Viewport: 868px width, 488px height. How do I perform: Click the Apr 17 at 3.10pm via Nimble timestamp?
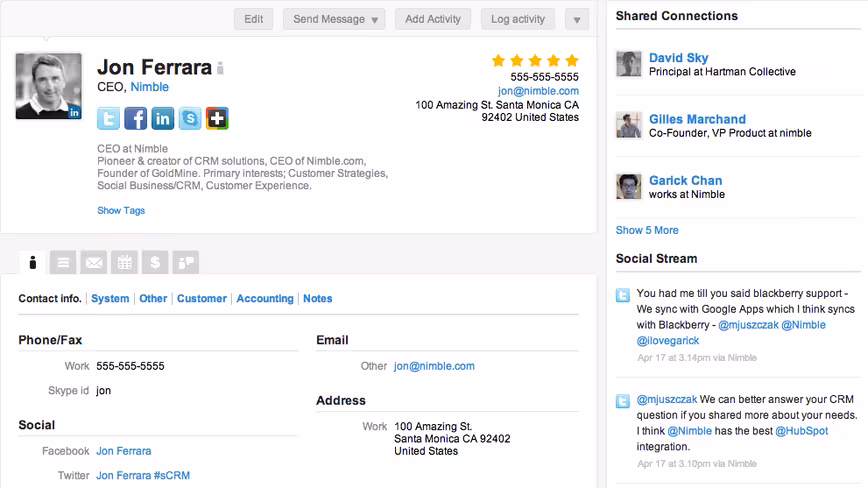pyautogui.click(x=697, y=464)
